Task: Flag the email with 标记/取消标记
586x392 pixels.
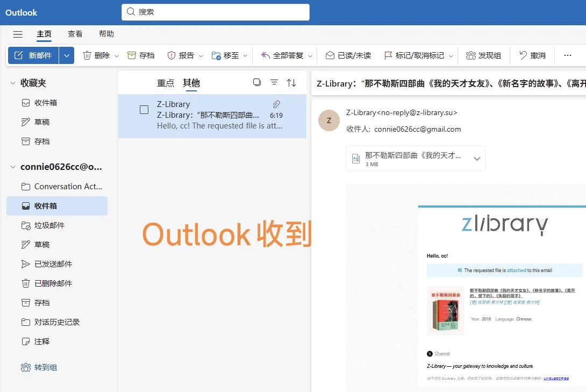Action: (x=414, y=55)
